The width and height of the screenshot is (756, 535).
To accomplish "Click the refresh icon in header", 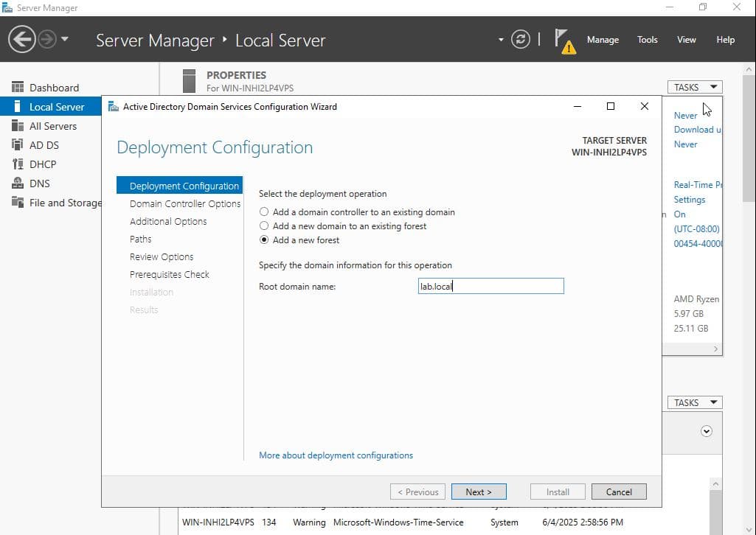I will point(521,40).
